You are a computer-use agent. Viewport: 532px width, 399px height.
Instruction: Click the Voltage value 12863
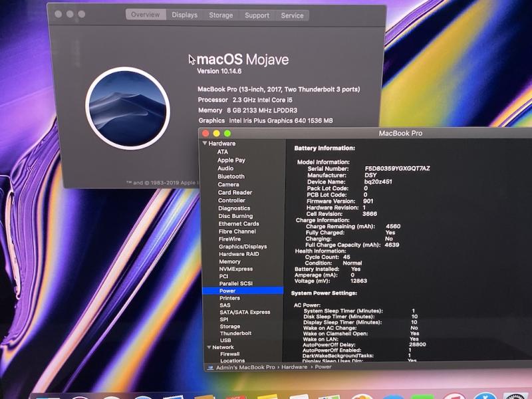pos(358,281)
